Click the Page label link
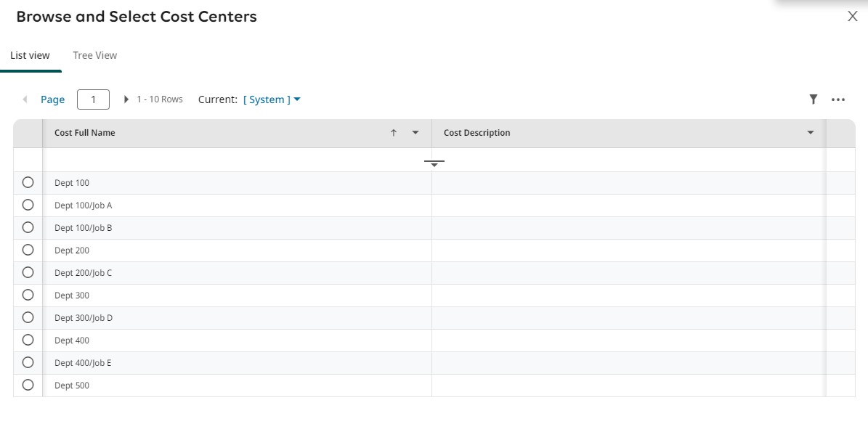Screen dimensions: 868x424 click(x=52, y=99)
